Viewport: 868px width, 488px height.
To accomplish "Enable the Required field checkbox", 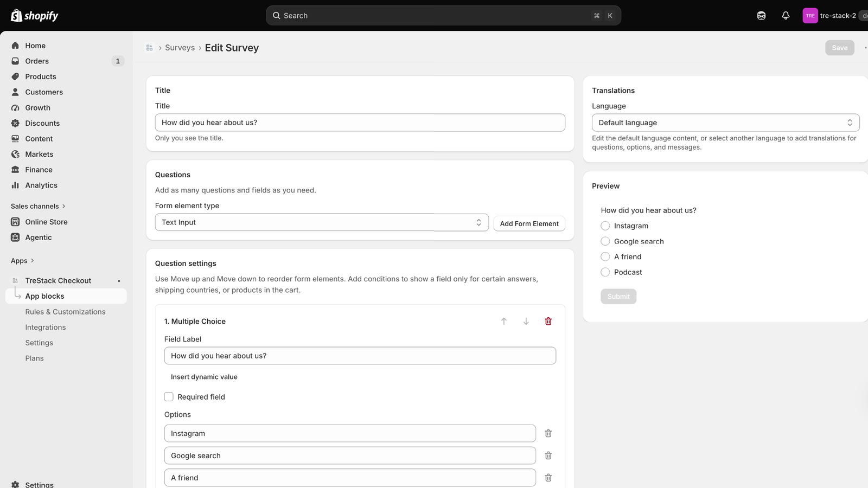I will pos(169,397).
